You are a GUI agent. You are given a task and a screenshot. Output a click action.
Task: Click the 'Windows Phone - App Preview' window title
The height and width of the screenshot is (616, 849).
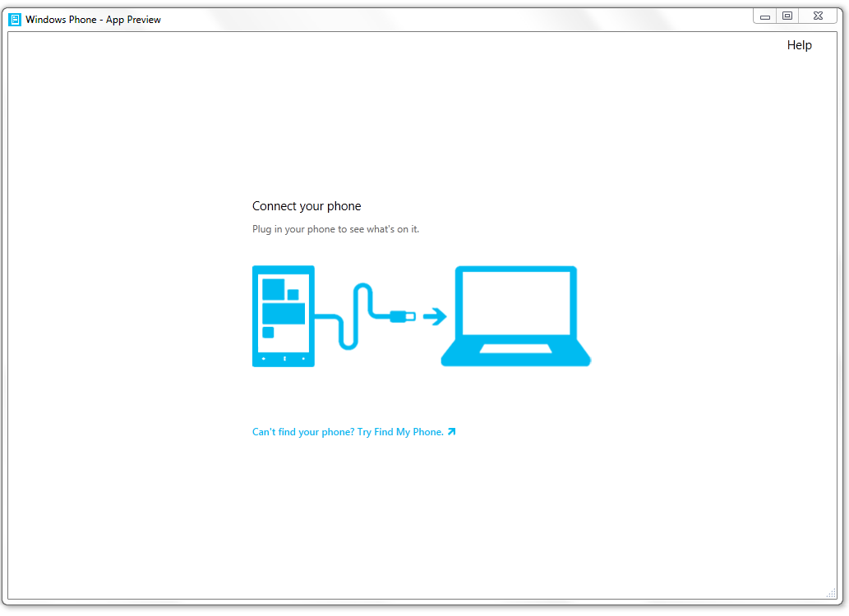[x=93, y=20]
